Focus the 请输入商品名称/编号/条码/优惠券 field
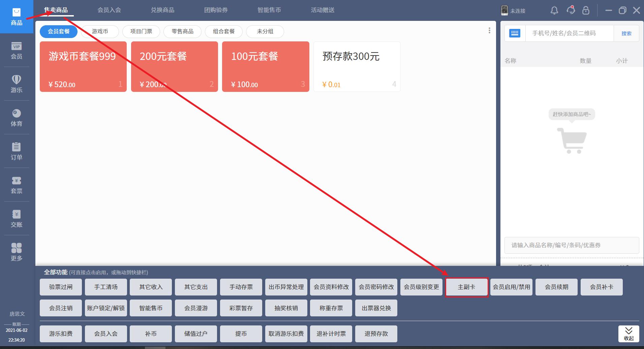This screenshot has width=644, height=349. tap(572, 245)
